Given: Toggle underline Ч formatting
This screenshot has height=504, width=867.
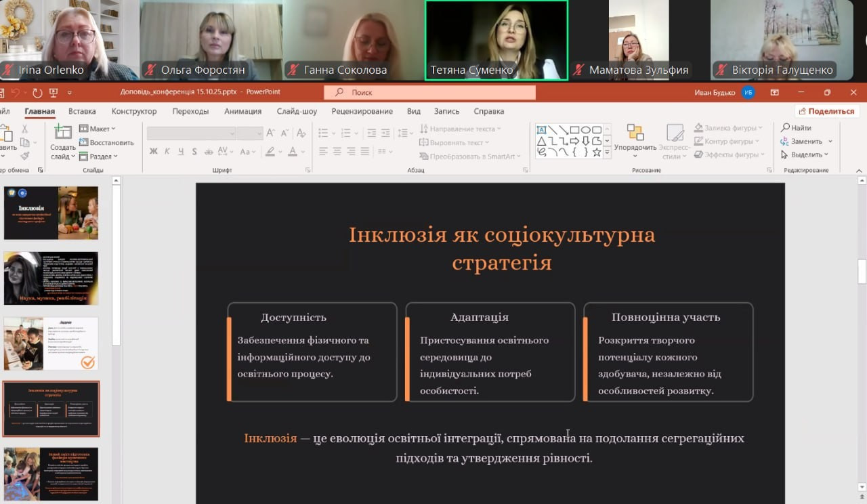Looking at the screenshot, I should [181, 152].
